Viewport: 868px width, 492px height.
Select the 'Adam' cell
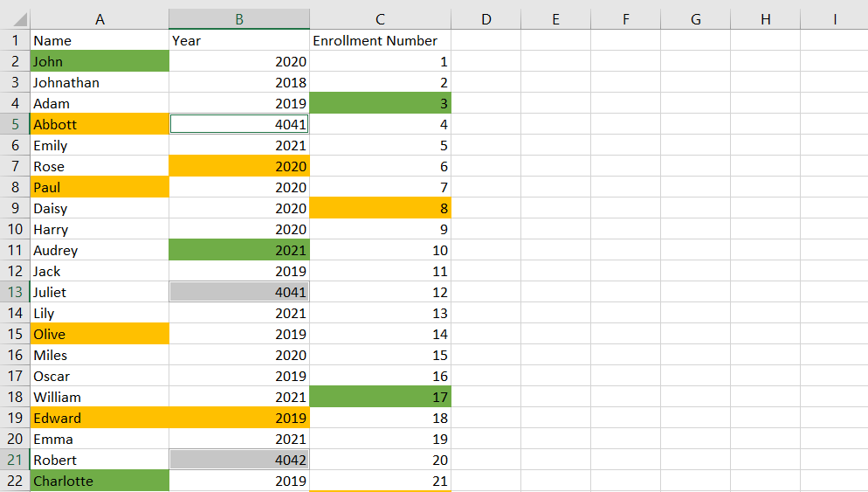[x=100, y=103]
